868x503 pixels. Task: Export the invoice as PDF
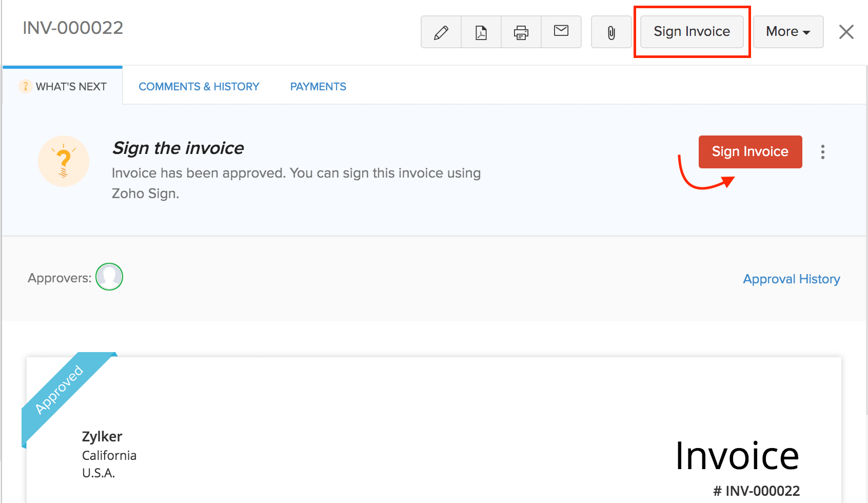click(x=481, y=32)
